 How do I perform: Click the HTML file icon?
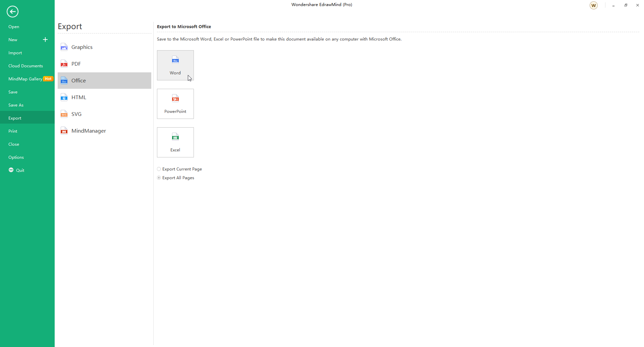pos(64,97)
